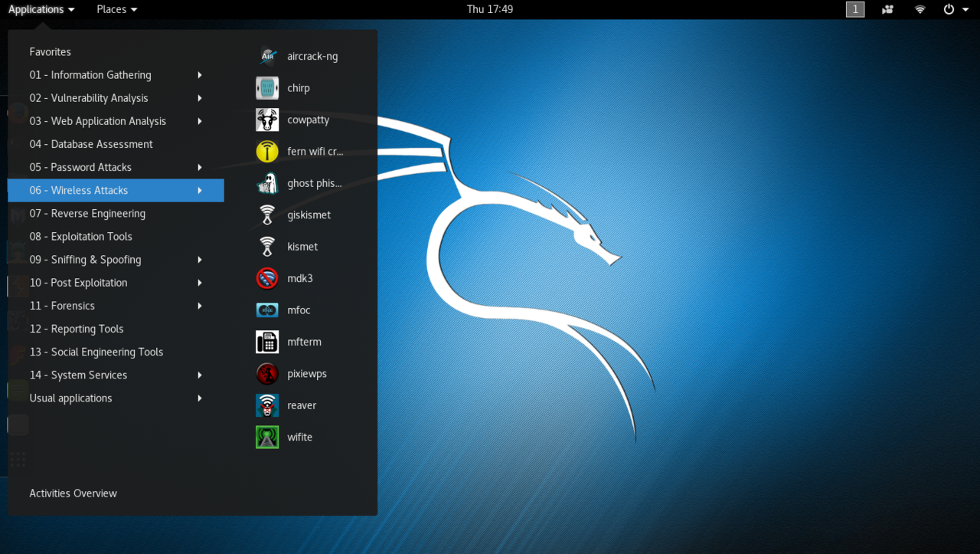Expand arrow next to 05 - Password Attacks
The width and height of the screenshot is (980, 554).
coord(200,167)
